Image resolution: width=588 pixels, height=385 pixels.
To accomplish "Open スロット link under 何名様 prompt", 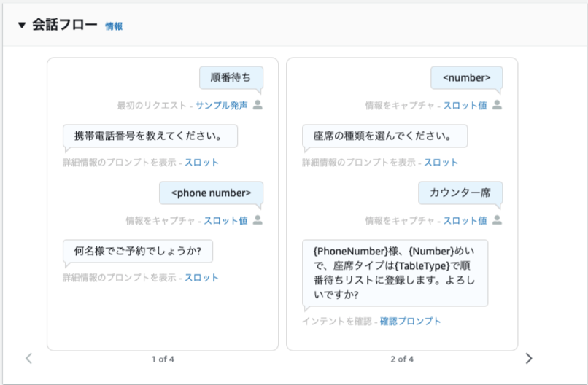I will click(x=201, y=277).
